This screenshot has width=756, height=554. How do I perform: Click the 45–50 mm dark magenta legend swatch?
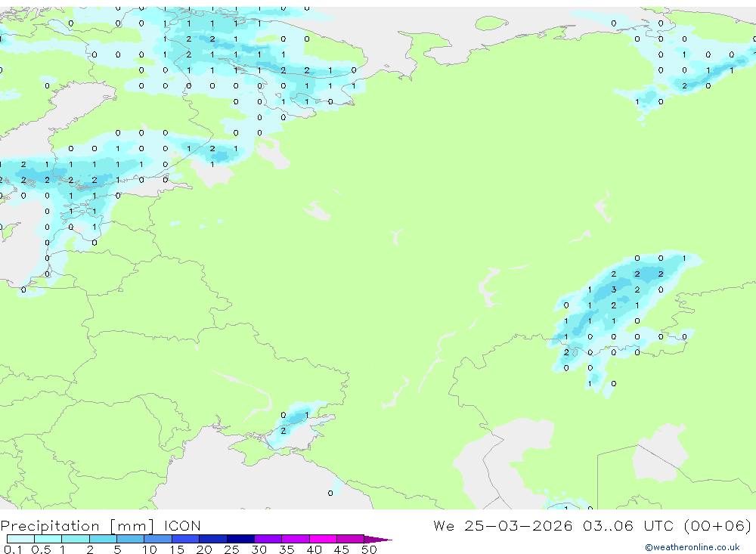(351, 539)
